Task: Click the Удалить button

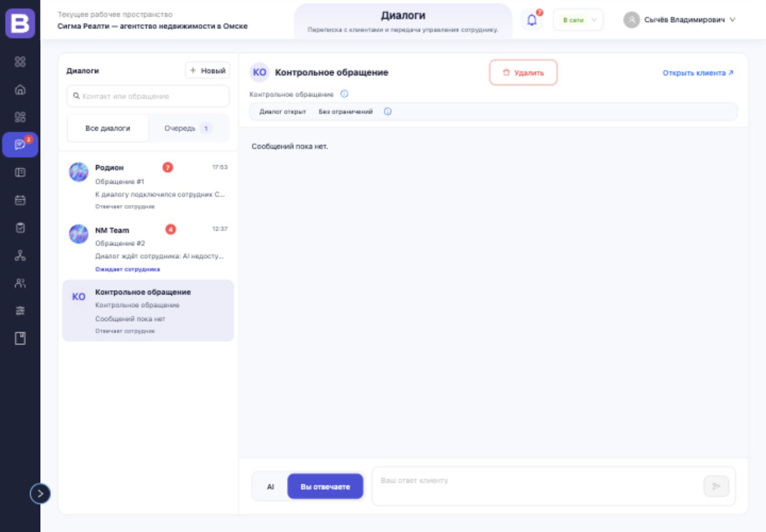Action: pyautogui.click(x=523, y=73)
